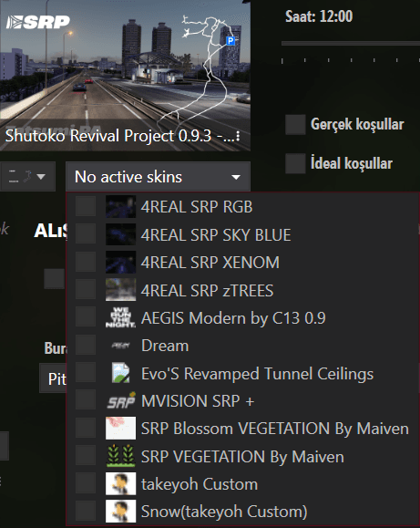The height and width of the screenshot is (528, 420).
Task: Click the Dream skin logo icon
Action: [x=120, y=346]
